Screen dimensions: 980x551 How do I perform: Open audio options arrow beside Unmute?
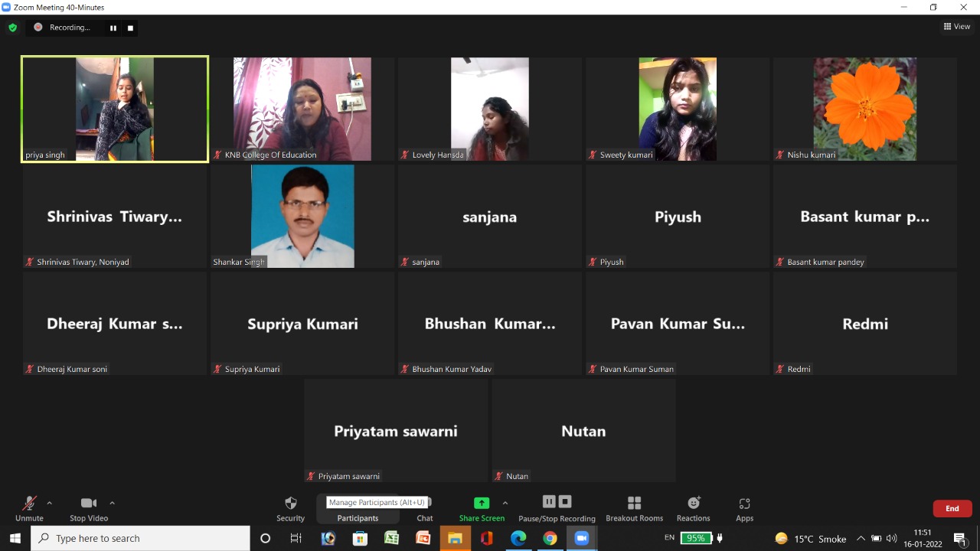(x=50, y=503)
